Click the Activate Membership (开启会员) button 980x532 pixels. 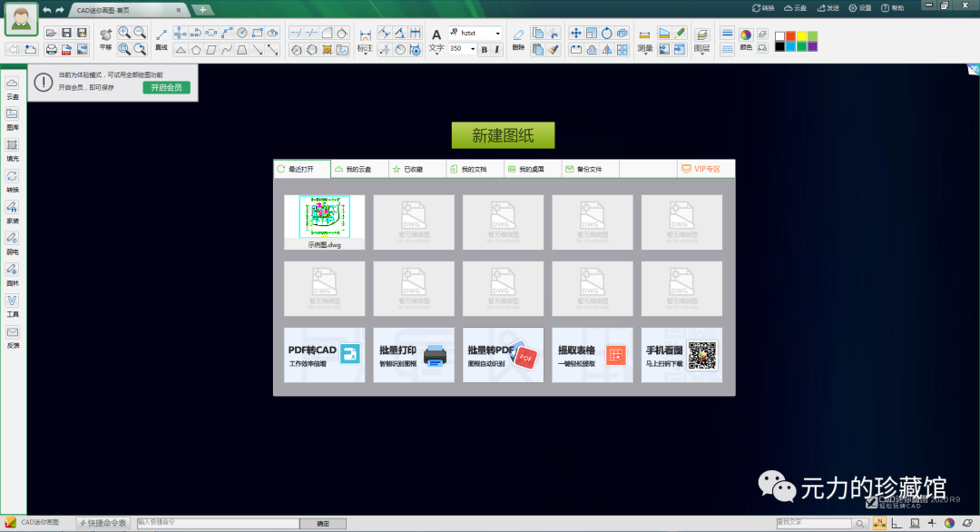coord(166,87)
